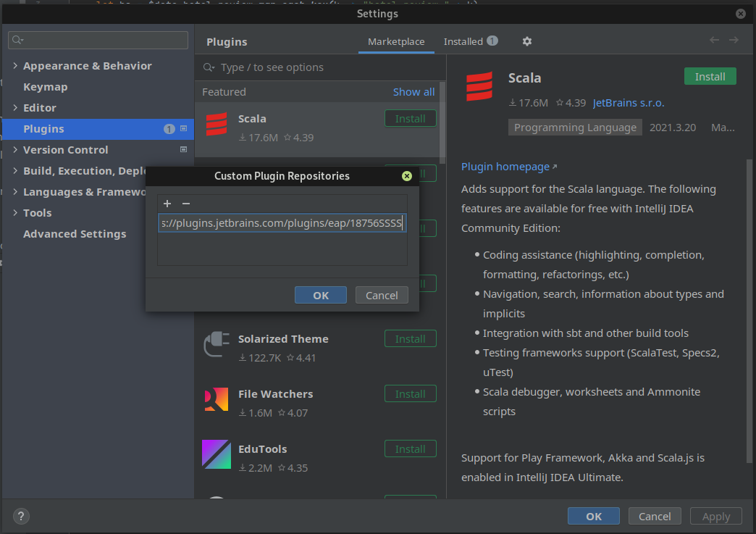Click the update badge next to Installed
The height and width of the screenshot is (534, 756).
tap(492, 41)
